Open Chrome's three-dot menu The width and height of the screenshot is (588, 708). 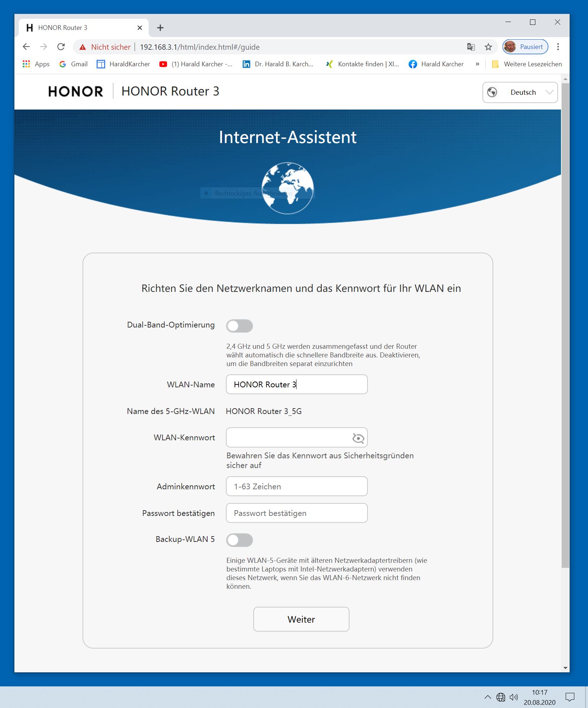(558, 47)
